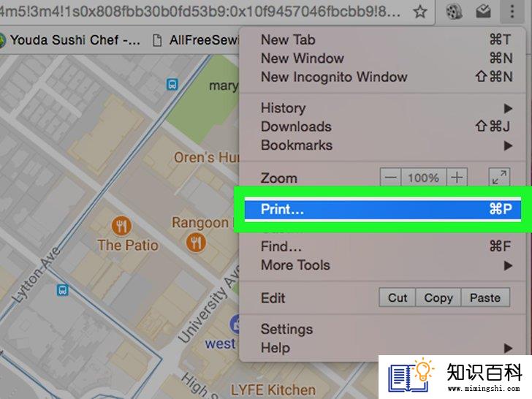The height and width of the screenshot is (399, 532).
Task: Decrease zoom with the minus button
Action: [390, 177]
